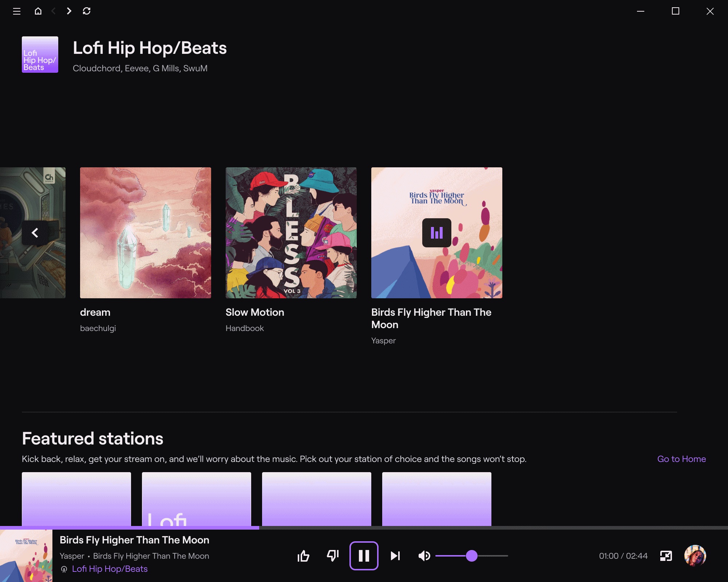Click Yasper in the player bar
Viewport: 728px width, 582px height.
72,556
